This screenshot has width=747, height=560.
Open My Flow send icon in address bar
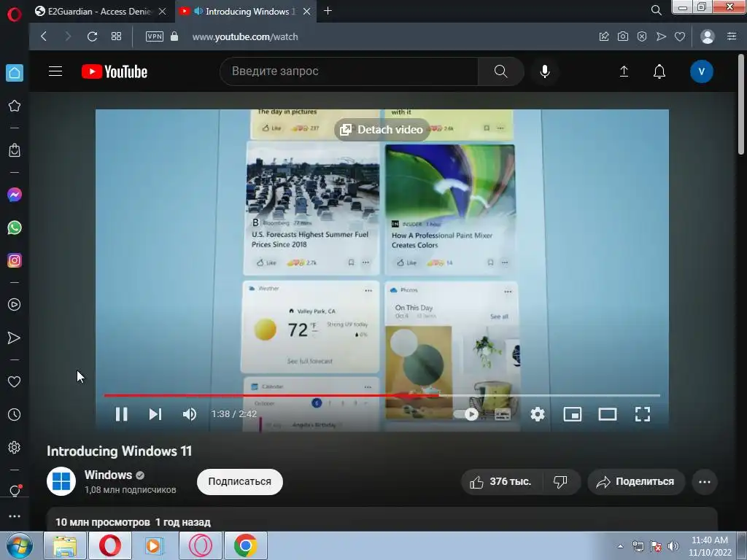[x=661, y=36]
